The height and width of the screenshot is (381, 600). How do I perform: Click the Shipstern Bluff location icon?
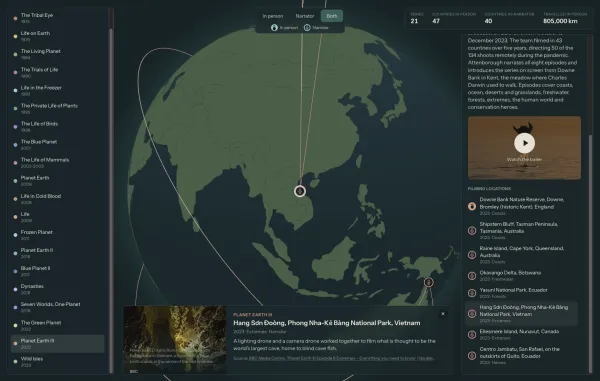(x=472, y=231)
